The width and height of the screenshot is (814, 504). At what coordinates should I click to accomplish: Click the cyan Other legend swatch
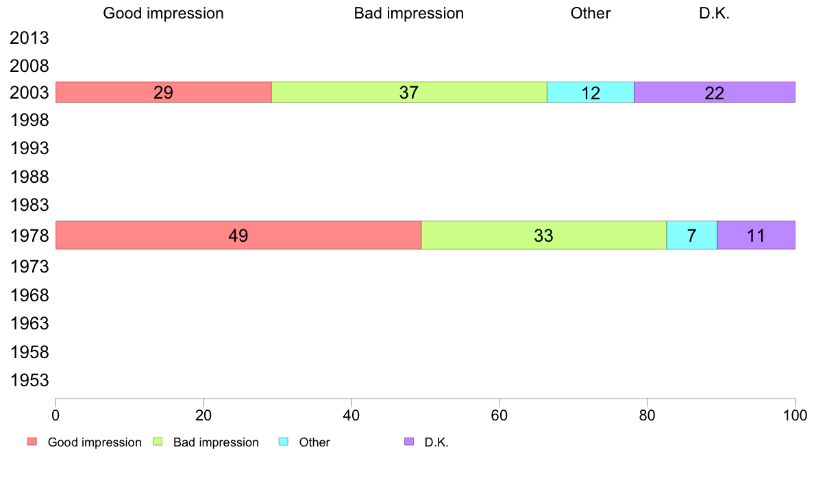[x=283, y=442]
